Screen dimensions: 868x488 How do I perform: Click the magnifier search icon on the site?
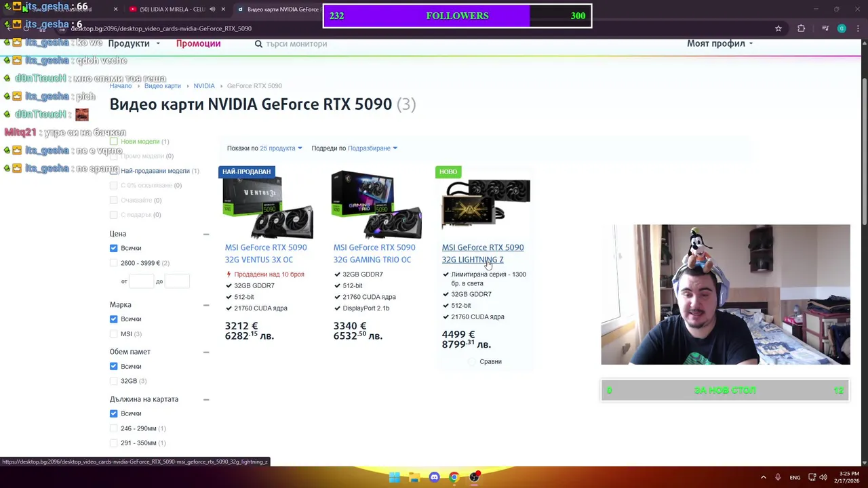click(258, 43)
